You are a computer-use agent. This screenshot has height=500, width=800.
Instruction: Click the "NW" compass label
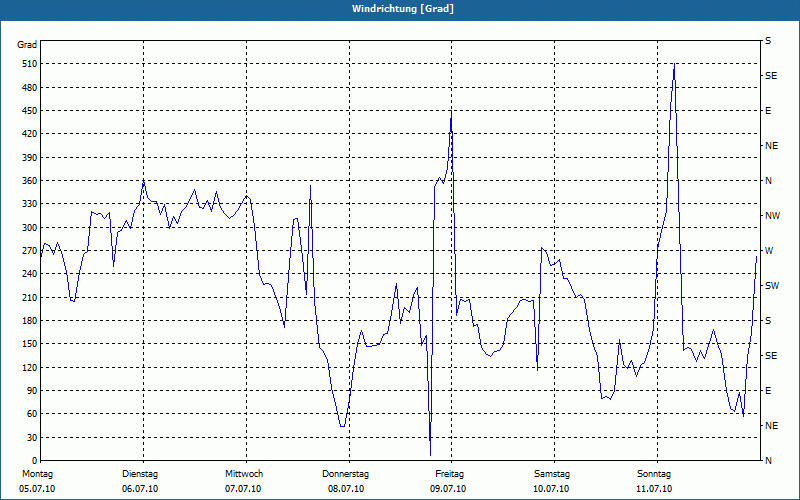tap(773, 216)
